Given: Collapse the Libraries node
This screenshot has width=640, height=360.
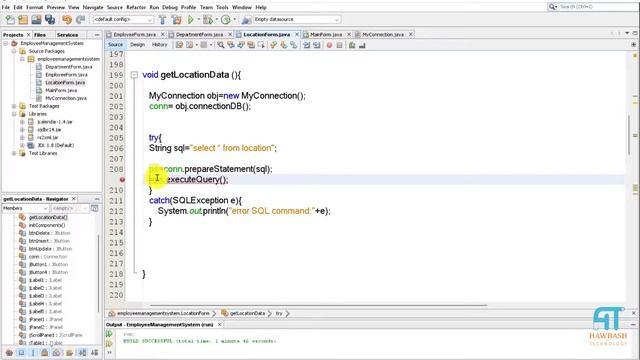Looking at the screenshot, I should 14,114.
